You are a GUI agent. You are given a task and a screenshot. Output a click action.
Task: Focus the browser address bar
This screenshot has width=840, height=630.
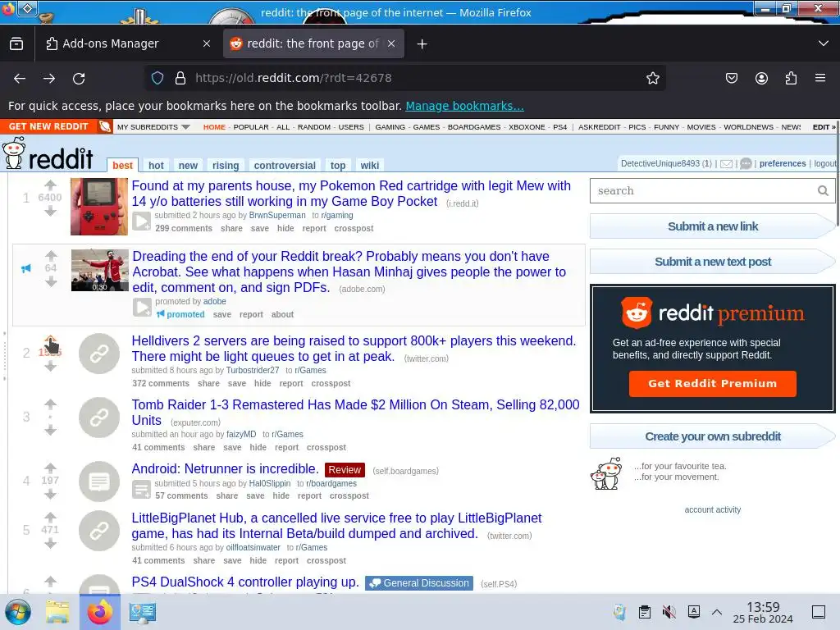405,78
